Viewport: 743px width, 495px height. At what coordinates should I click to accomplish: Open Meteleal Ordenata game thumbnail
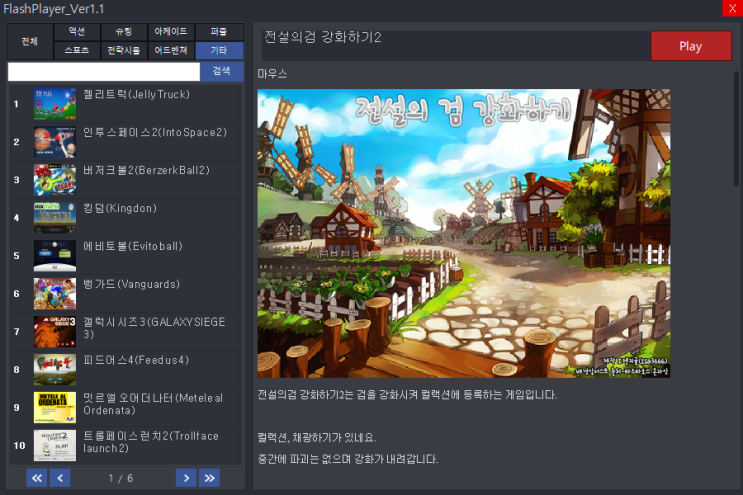pyautogui.click(x=55, y=407)
